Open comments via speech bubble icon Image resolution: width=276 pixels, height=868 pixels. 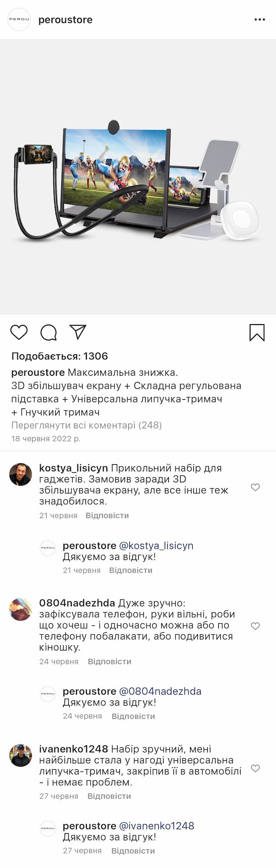48,332
